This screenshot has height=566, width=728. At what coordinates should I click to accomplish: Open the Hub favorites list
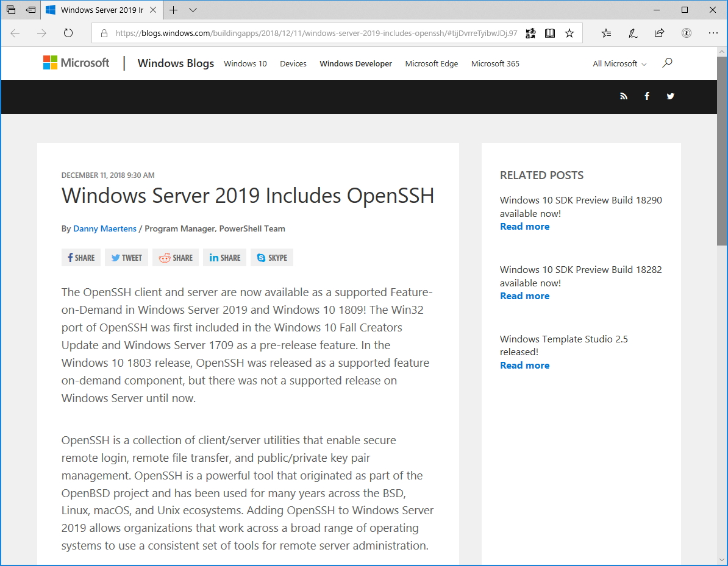pyautogui.click(x=606, y=34)
